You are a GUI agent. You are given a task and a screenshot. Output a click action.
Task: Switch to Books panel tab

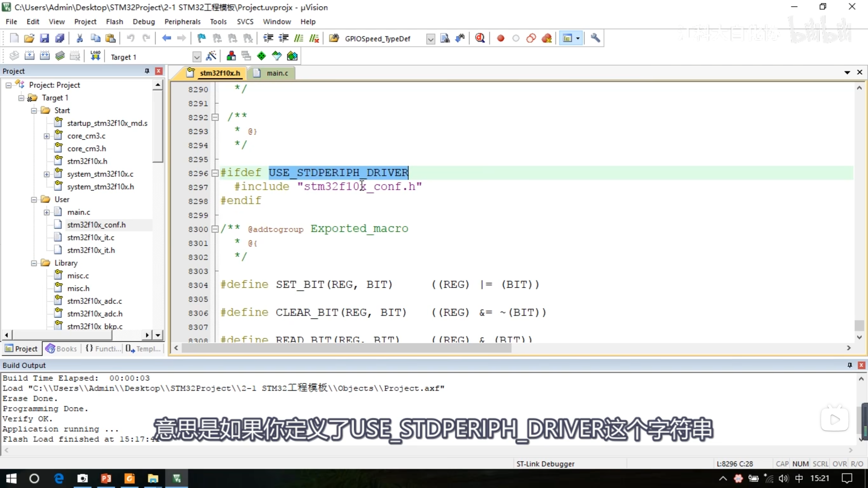(x=62, y=349)
